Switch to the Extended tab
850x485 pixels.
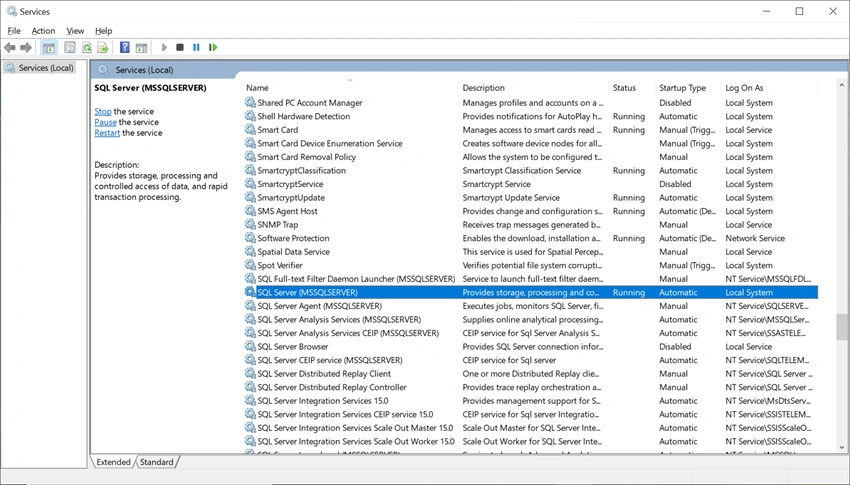click(113, 462)
